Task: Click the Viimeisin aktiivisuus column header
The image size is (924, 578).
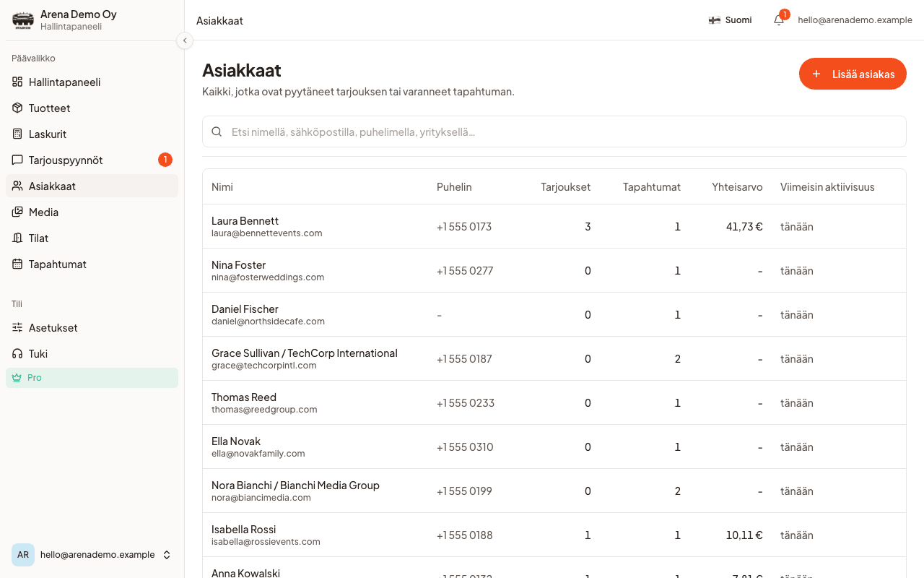Action: [x=827, y=187]
